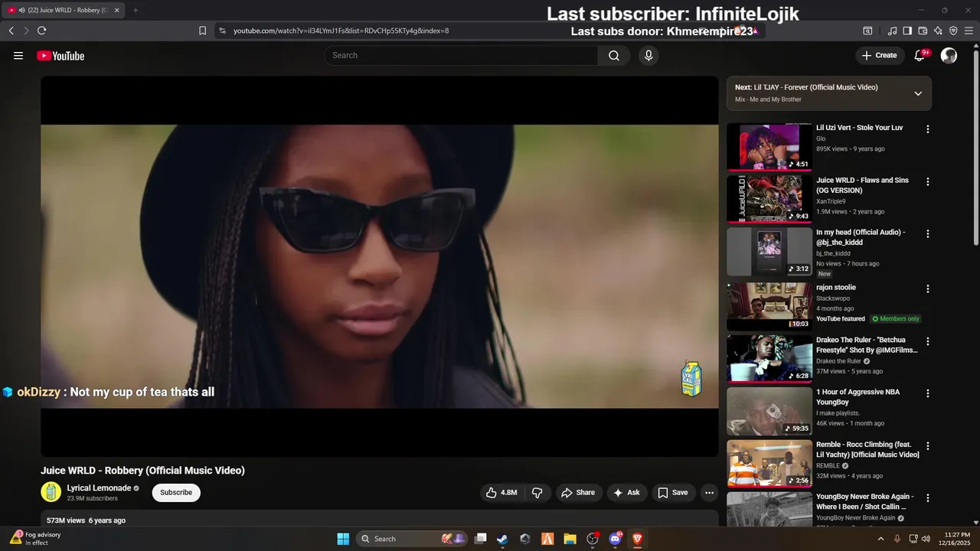Open Juice WRLD Flaws and Sins thumbnail

(x=769, y=199)
